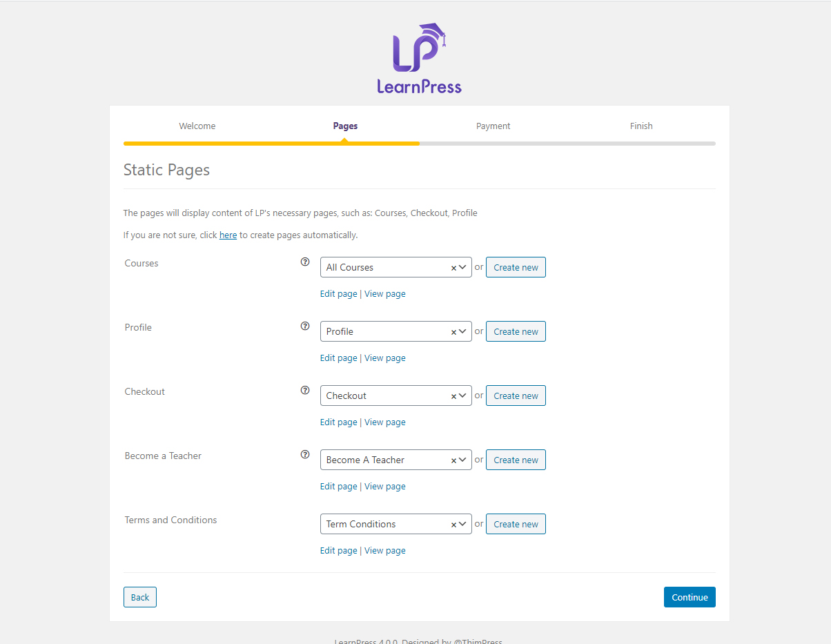
Task: Click the help icon beside Checkout
Action: pos(305,391)
